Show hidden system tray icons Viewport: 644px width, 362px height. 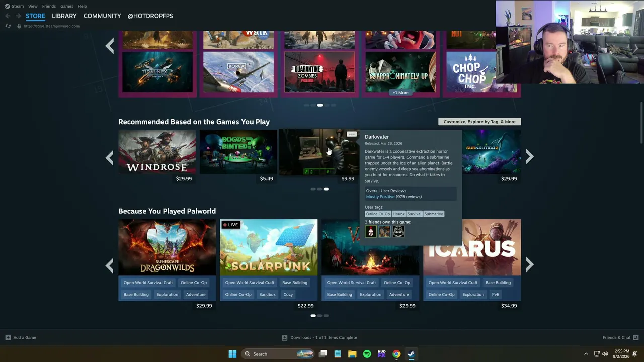pyautogui.click(x=586, y=354)
